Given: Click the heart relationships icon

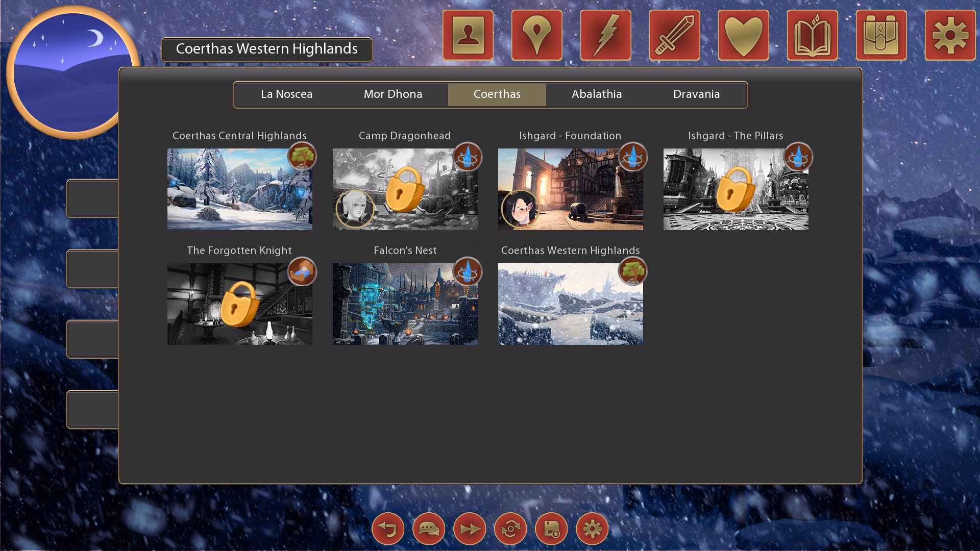Looking at the screenshot, I should pos(743,35).
